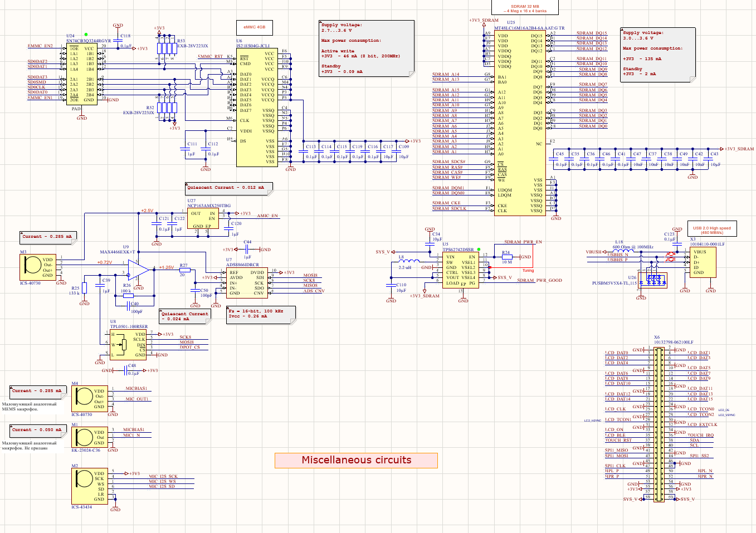
Task: Select the 'eMMC 4GB' label box
Action: click(x=255, y=27)
